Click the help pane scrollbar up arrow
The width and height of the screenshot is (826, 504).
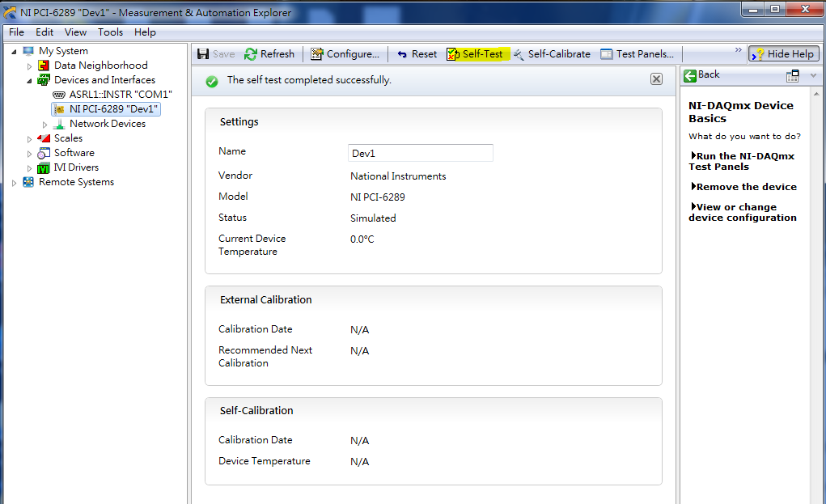click(816, 94)
